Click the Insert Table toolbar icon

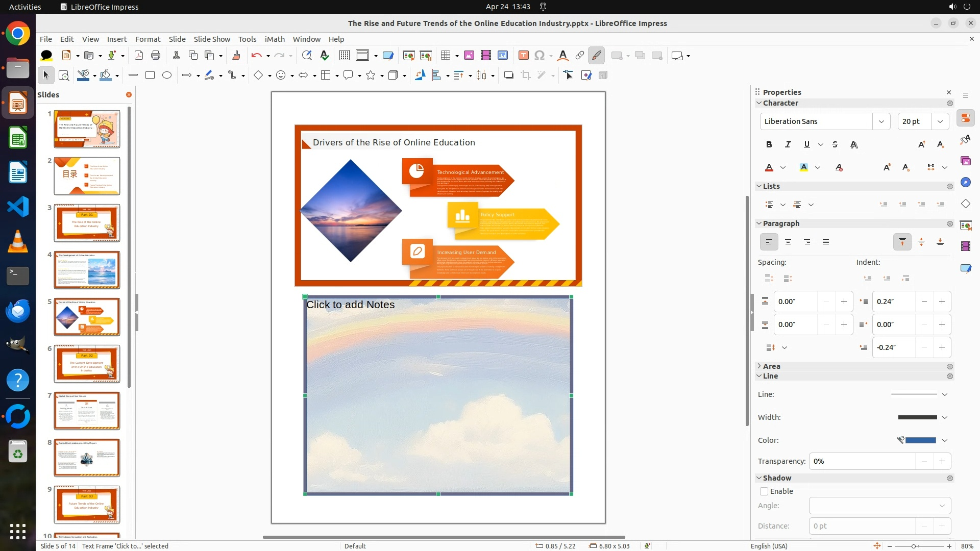[x=446, y=56]
